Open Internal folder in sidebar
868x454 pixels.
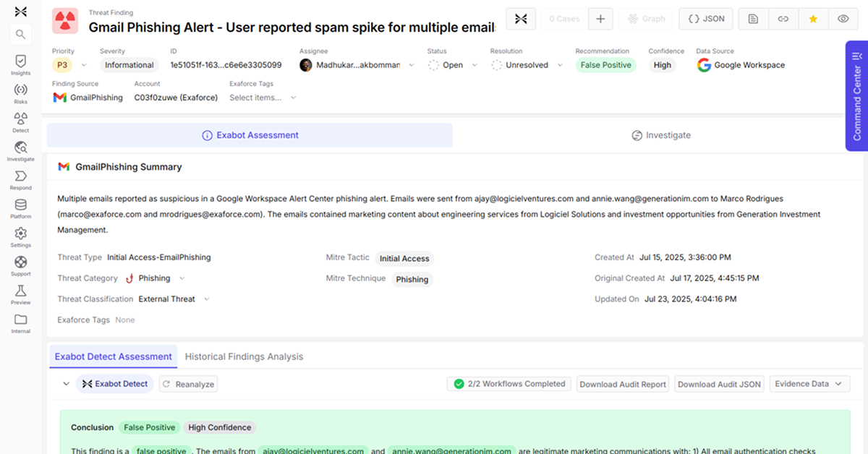[x=20, y=323]
